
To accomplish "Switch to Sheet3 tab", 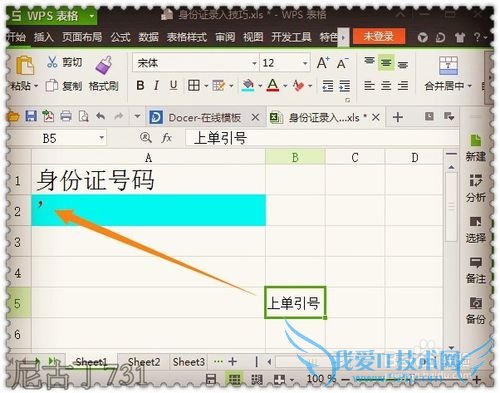I will (x=189, y=362).
